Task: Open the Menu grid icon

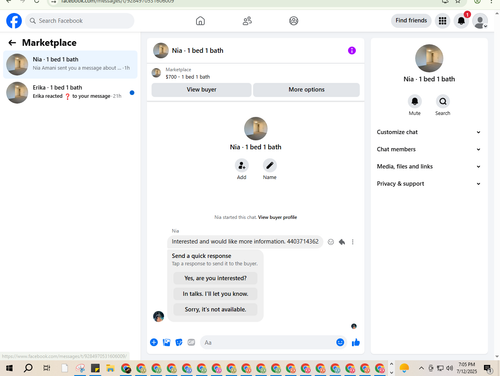Action: [x=442, y=21]
